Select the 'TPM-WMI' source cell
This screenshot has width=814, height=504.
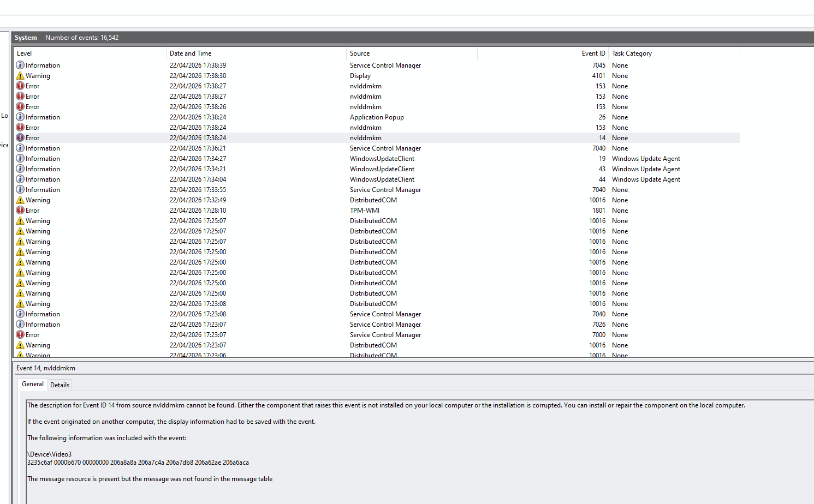pos(365,211)
